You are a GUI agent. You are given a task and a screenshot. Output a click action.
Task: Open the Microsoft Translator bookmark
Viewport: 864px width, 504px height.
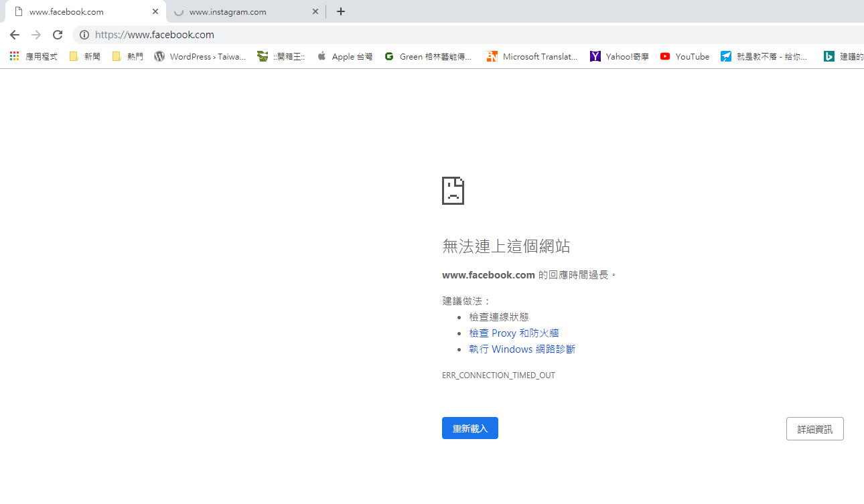532,57
